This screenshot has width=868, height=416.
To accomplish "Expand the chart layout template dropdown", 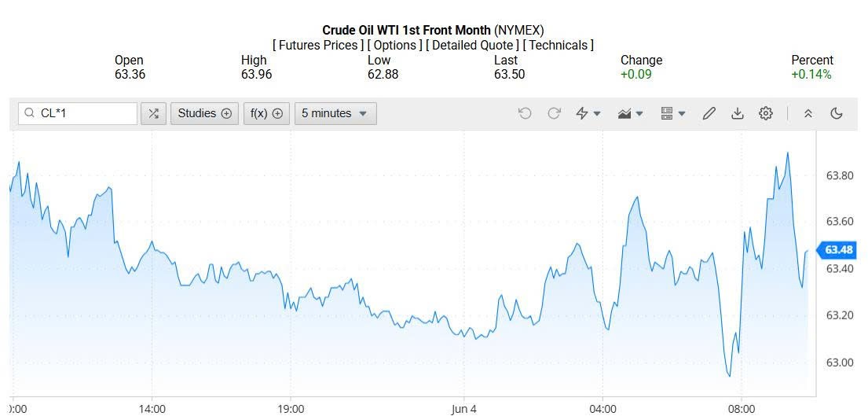I will click(673, 113).
